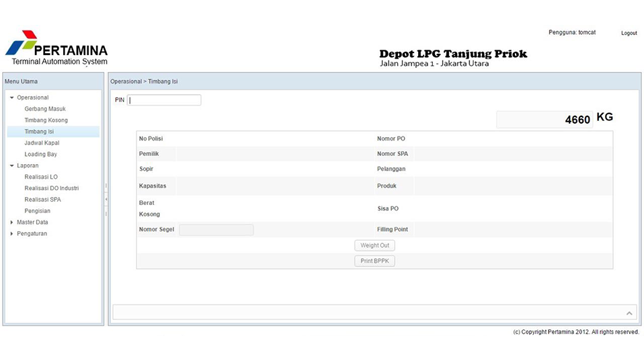Collapse the Operasional tree group
This screenshot has width=644, height=363.
(x=12, y=97)
